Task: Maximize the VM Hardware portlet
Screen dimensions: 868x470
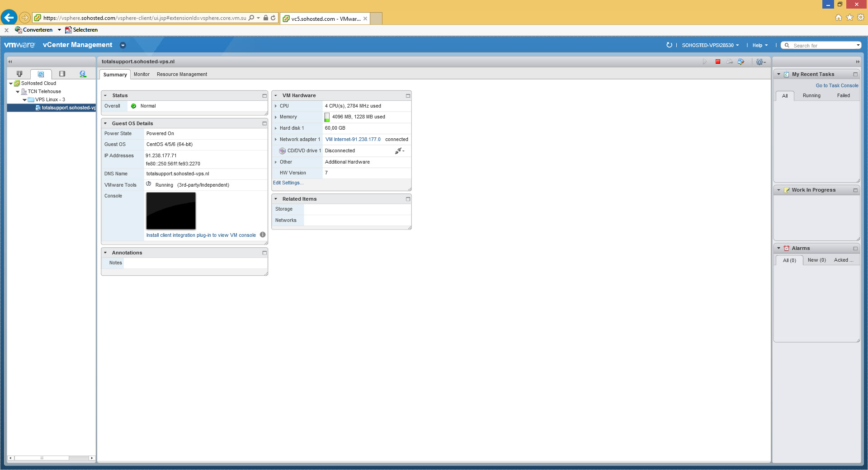Action: pos(408,96)
